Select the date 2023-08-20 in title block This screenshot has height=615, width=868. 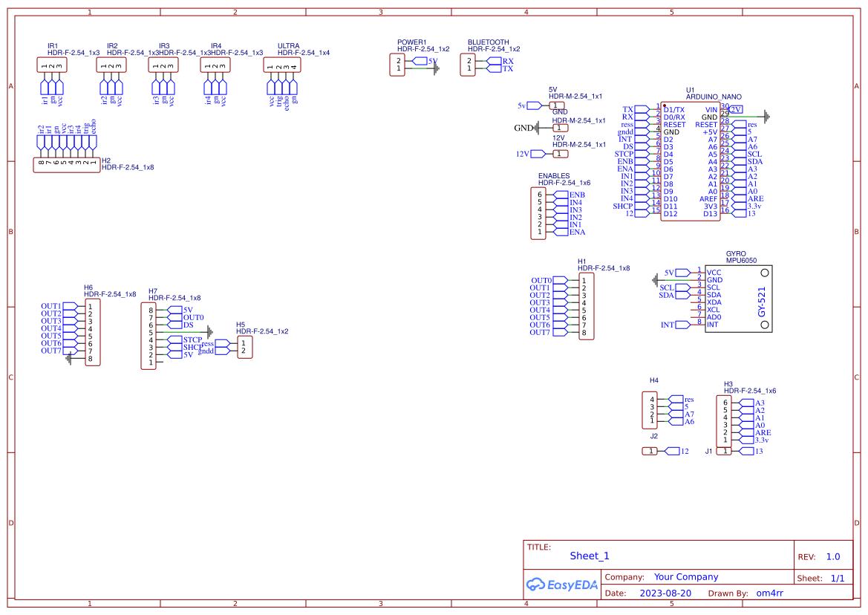click(x=665, y=593)
